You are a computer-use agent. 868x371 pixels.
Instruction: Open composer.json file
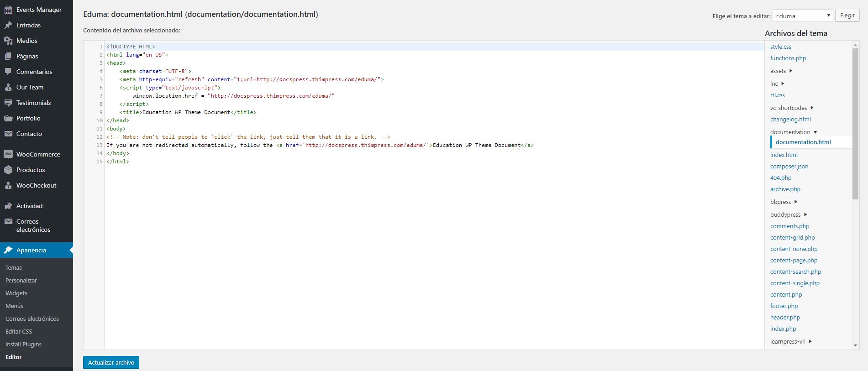789,167
